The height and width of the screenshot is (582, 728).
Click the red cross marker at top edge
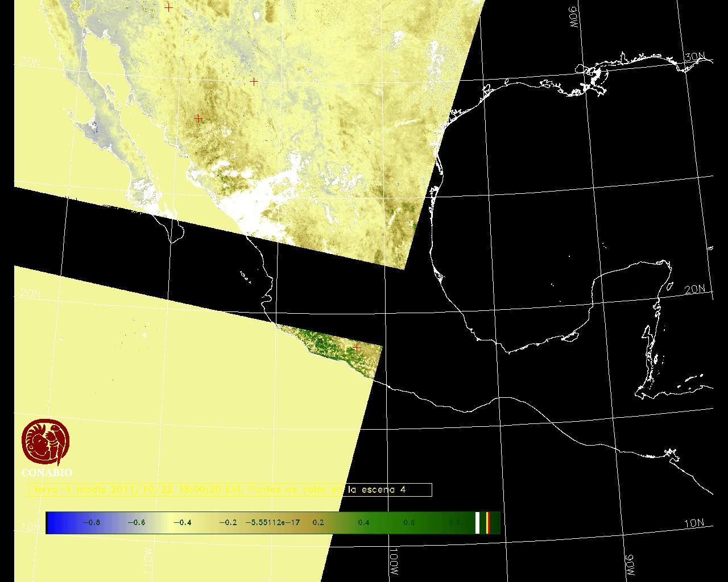(x=168, y=7)
